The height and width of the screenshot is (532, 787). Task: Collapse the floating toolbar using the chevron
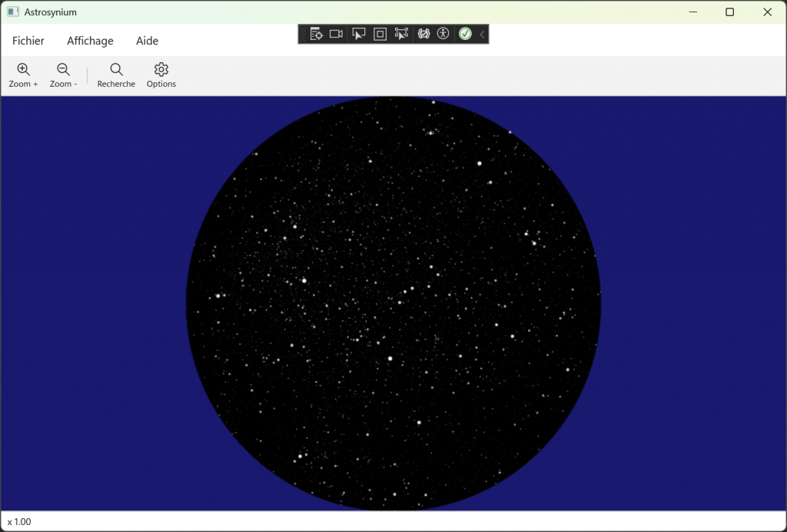pyautogui.click(x=481, y=34)
